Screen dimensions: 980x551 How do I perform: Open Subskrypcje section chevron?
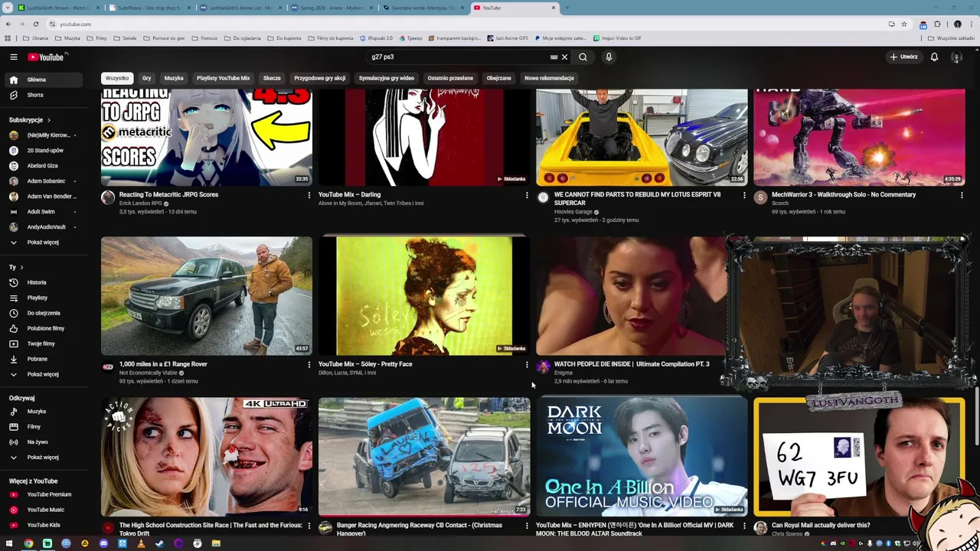pos(49,120)
